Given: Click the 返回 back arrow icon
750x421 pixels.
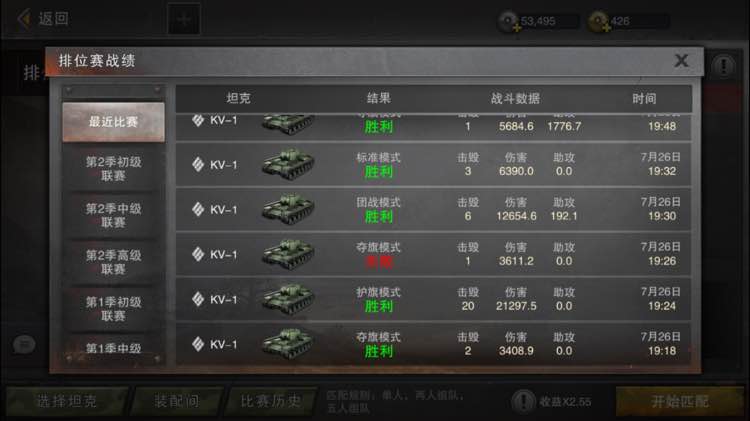Looking at the screenshot, I should pyautogui.click(x=24, y=19).
